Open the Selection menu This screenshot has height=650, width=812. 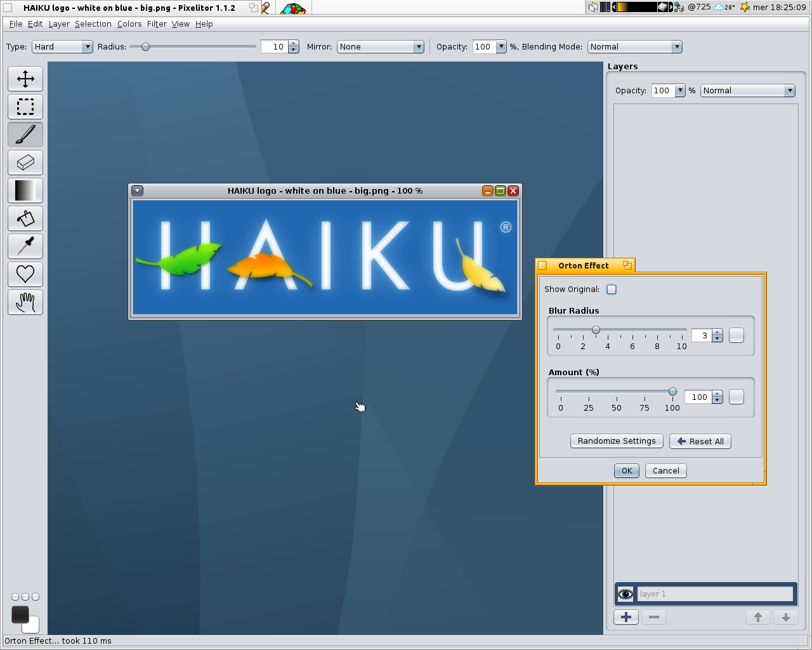[93, 24]
